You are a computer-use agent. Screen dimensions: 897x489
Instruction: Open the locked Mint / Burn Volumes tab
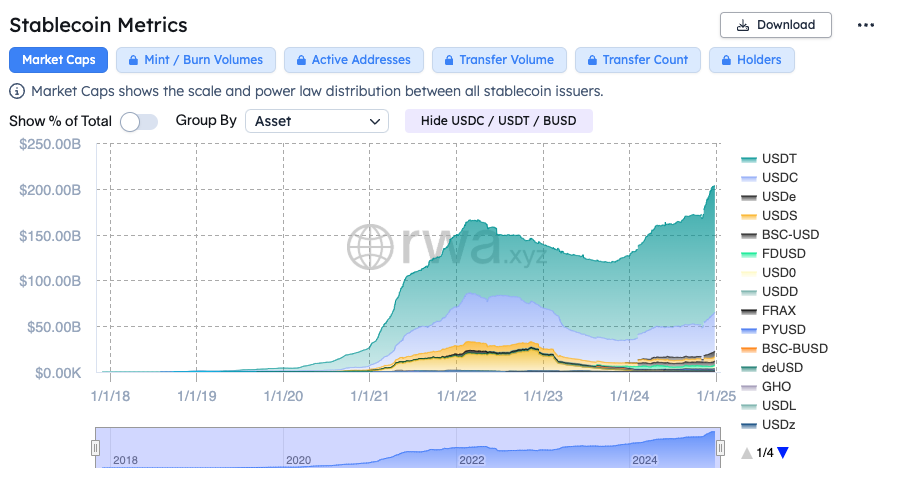[x=196, y=60]
